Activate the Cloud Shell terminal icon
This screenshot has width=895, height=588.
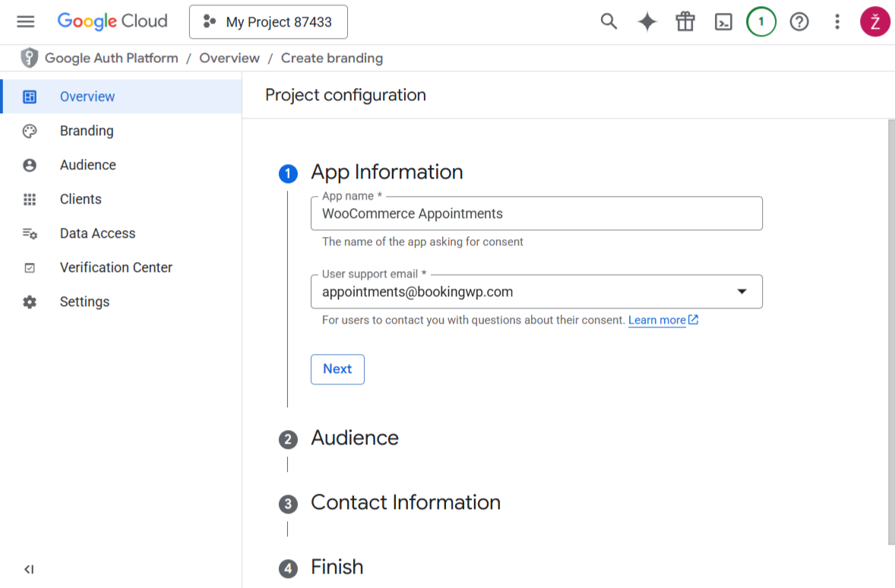pos(723,22)
